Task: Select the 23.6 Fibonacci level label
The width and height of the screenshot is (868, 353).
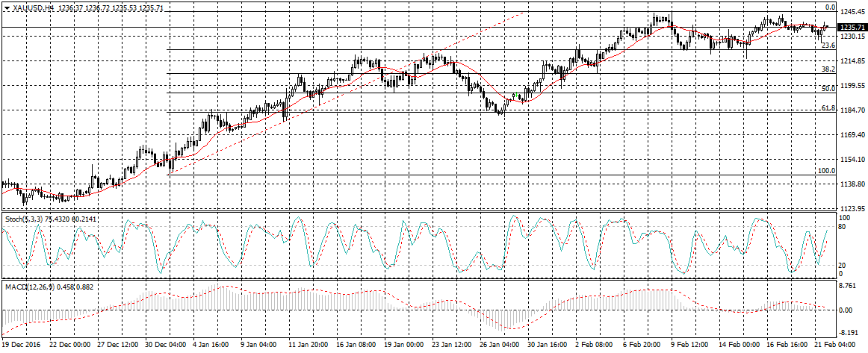Action: pos(828,46)
